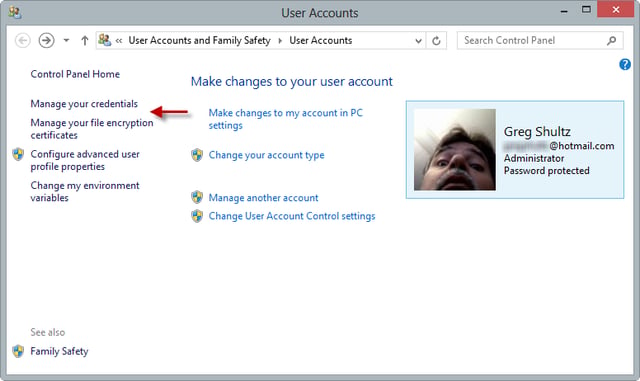Open the recent locations dropdown arrow
Image resolution: width=640 pixels, height=381 pixels.
click(66, 40)
